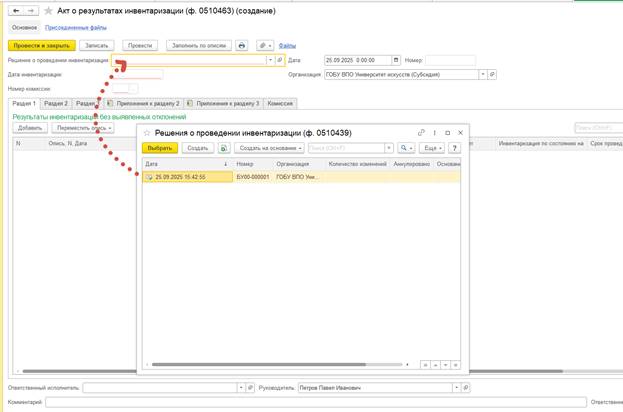Open the Организация item via its open icon
The image size is (623, 412).
click(492, 74)
